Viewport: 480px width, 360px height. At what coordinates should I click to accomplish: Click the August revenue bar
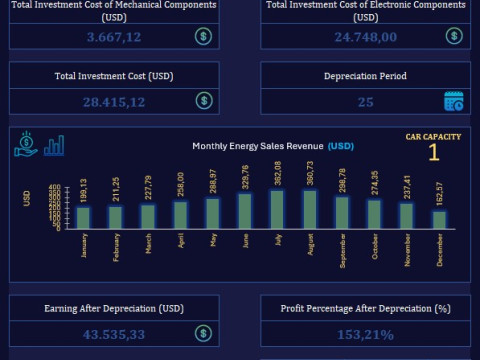click(x=310, y=210)
